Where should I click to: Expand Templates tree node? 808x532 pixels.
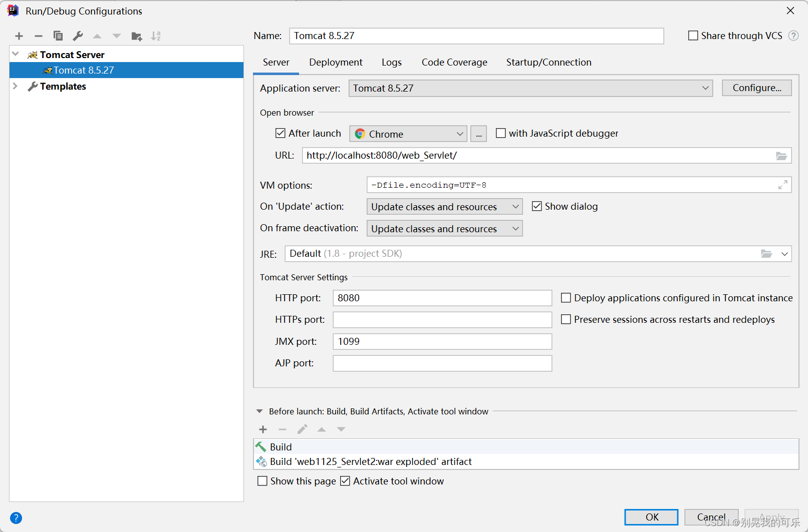coord(16,86)
